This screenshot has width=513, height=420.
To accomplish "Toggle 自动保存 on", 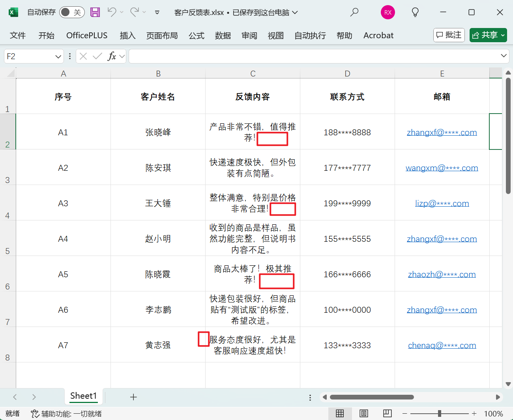I will click(x=72, y=12).
